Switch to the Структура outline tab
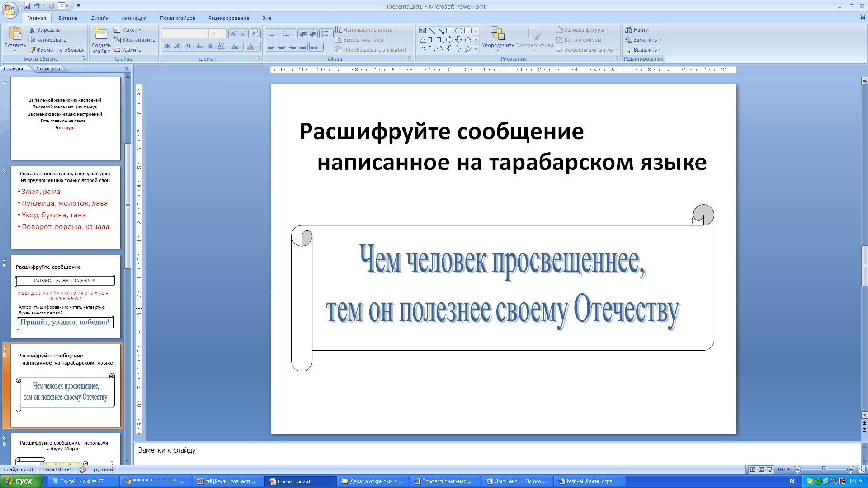The width and height of the screenshot is (868, 488). click(x=48, y=69)
